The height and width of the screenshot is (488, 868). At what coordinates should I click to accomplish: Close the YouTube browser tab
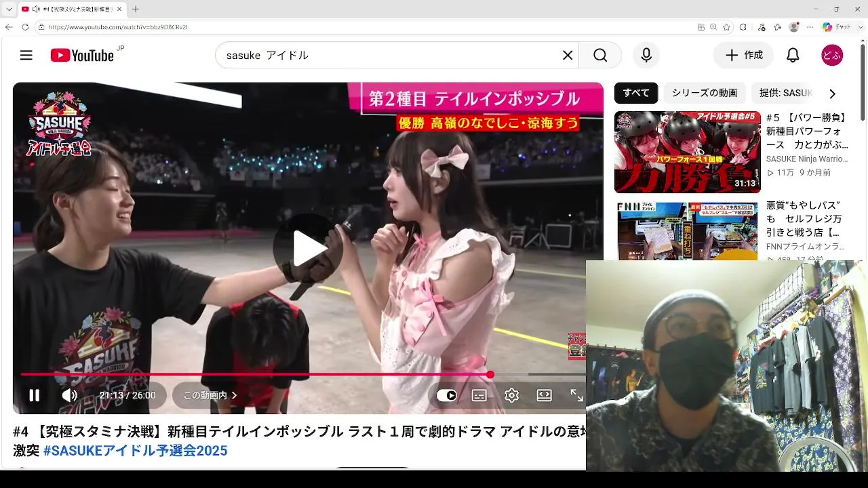click(119, 9)
